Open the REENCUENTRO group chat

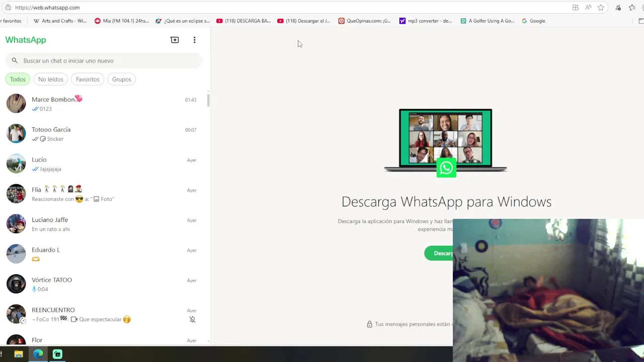[x=103, y=315]
